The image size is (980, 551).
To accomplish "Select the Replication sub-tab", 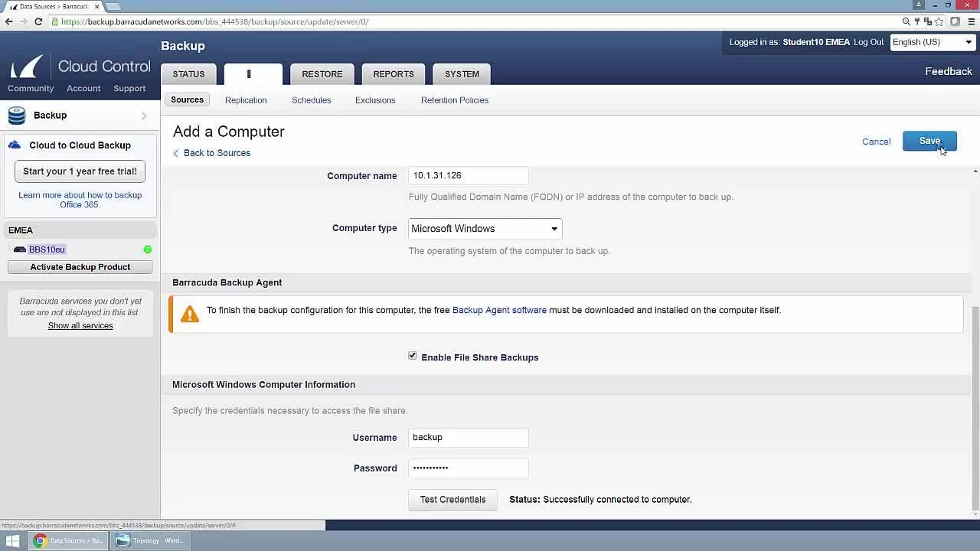I will [246, 100].
